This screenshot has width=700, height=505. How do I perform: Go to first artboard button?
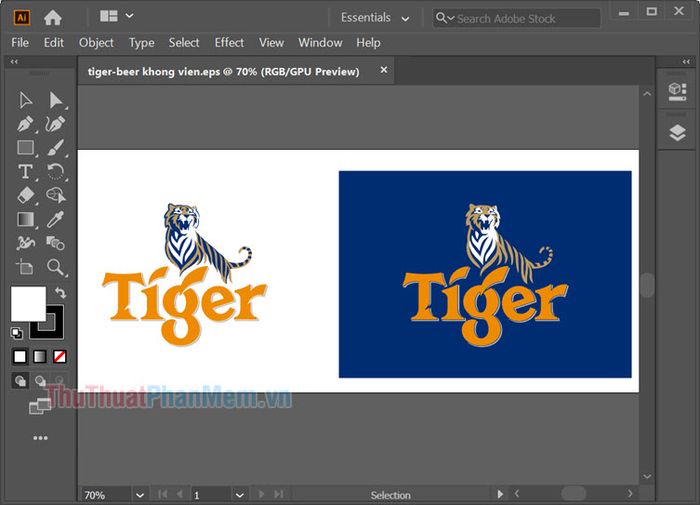click(162, 494)
